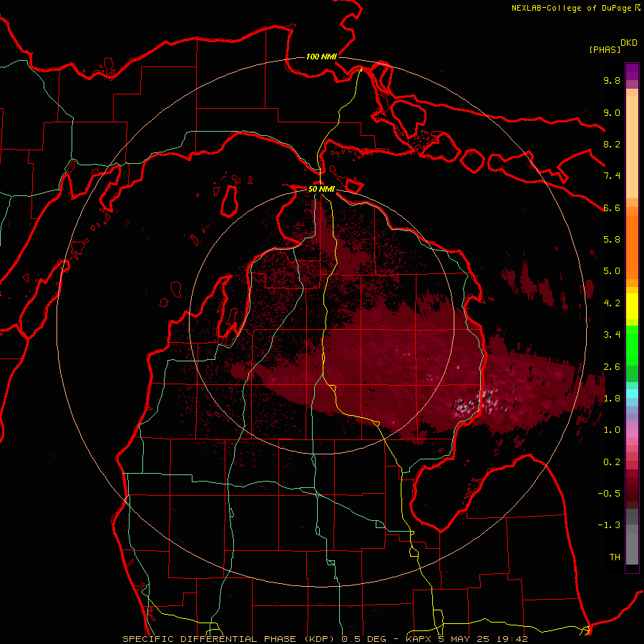Image resolution: width=644 pixels, height=644 pixels.
Task: Click the -1.3 value on color scale
Action: (x=609, y=525)
